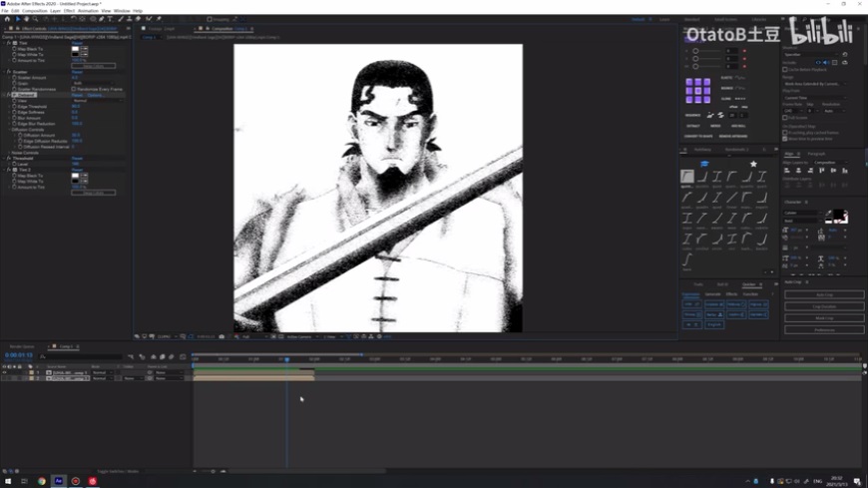Viewport: 868px width, 488px height.
Task: Open the Windows Start menu
Action: 8,481
